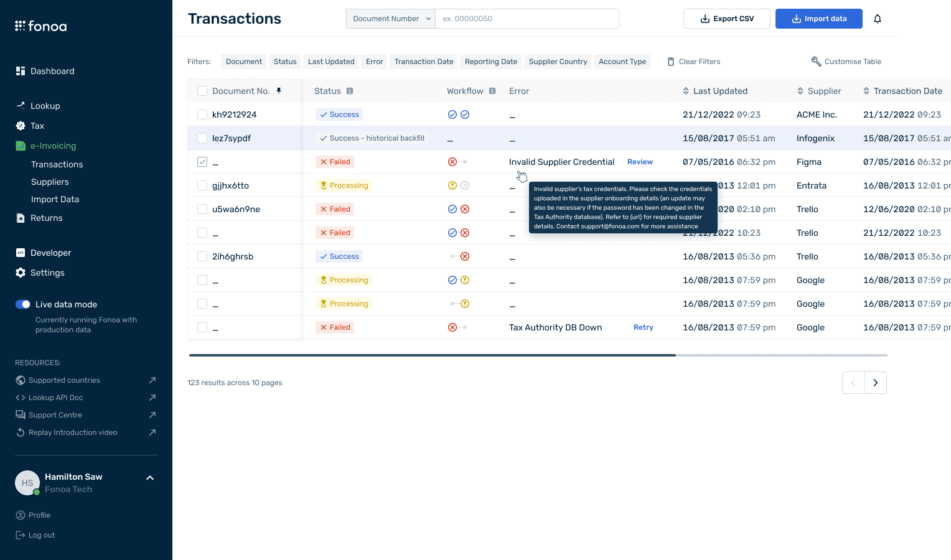Click the workflow status icons in the kh9212924 row
Viewport: 951px width, 560px height.
pos(459,114)
